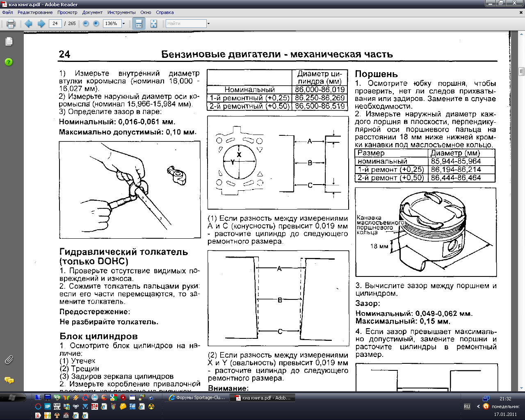The width and height of the screenshot is (525, 420).
Task: Toggle fit one full page view
Action: coord(153,24)
